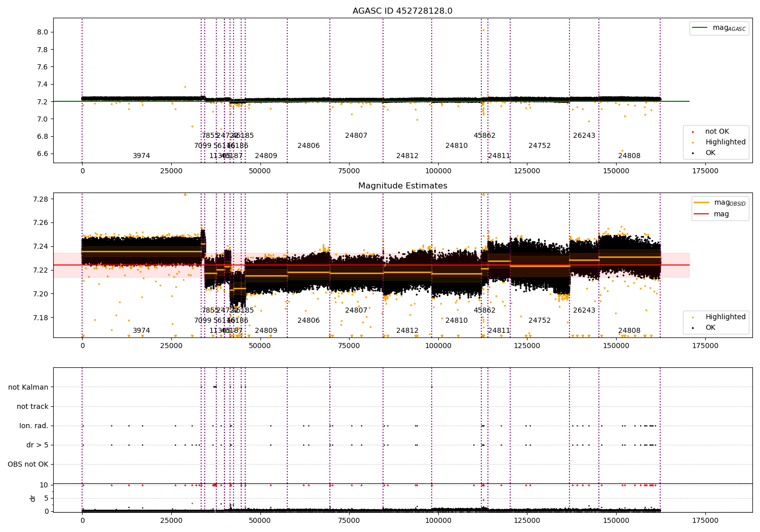760x532 pixels.
Task: Select OBSID label 24812 in the top plot
Action: point(407,156)
